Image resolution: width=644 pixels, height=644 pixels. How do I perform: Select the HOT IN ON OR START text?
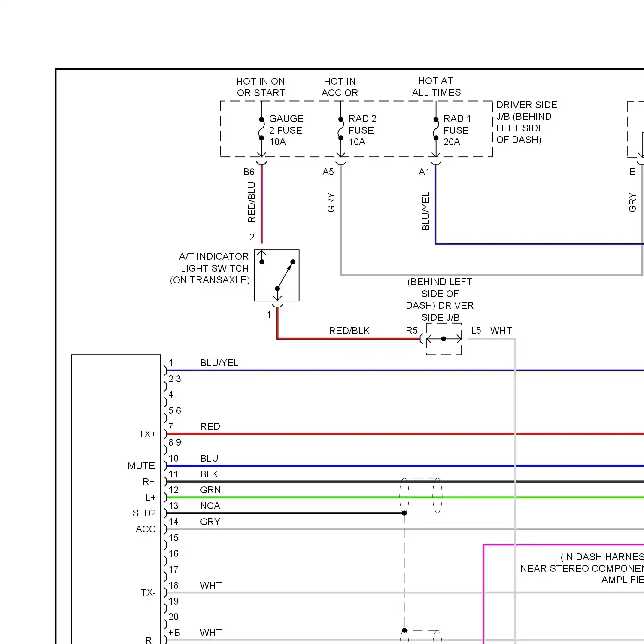(261, 87)
